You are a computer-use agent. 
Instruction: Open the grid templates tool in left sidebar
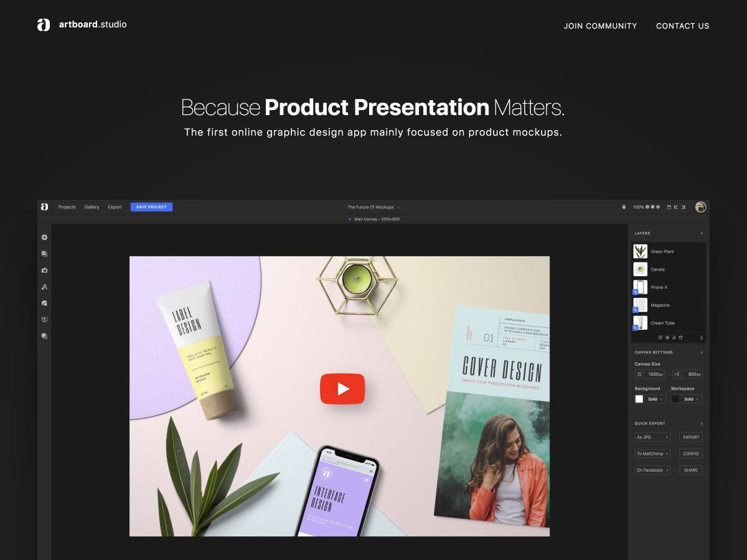[x=44, y=254]
